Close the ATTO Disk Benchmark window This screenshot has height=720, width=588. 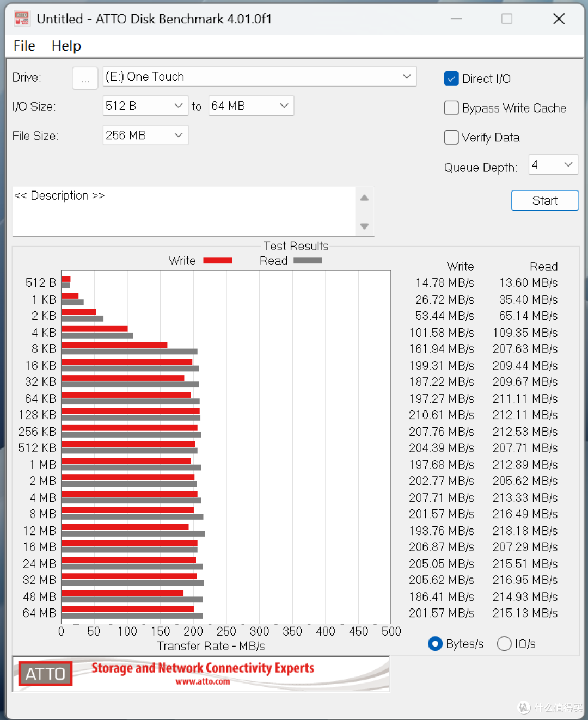(x=559, y=19)
